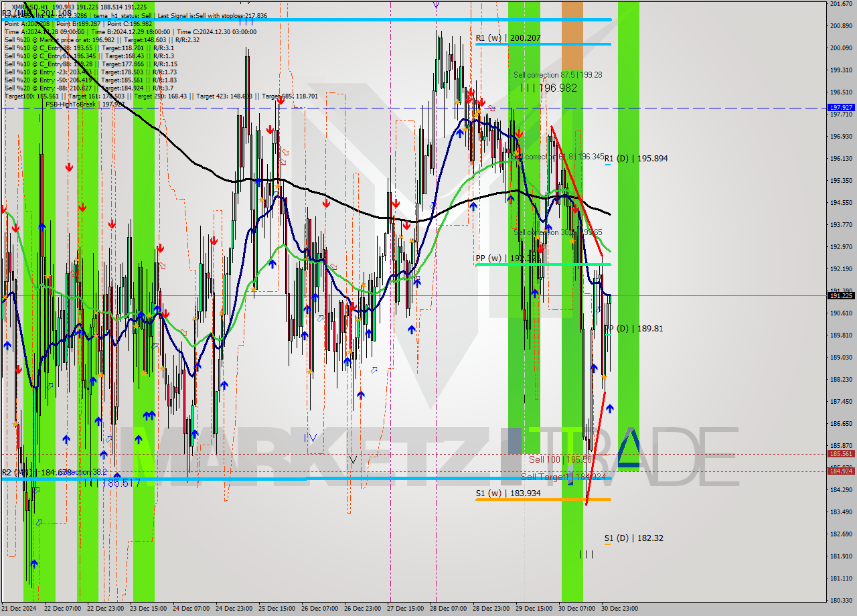Click the 'FSB-HighToBreak | 197.927' label
857x616 pixels.
[85, 104]
